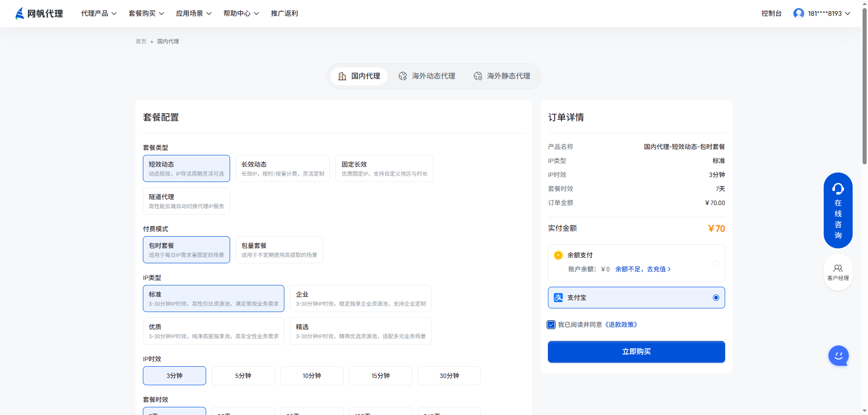Image resolution: width=868 pixels, height=415 pixels.
Task: Toggle the 我已阅读并同意 checkbox
Action: pyautogui.click(x=551, y=325)
